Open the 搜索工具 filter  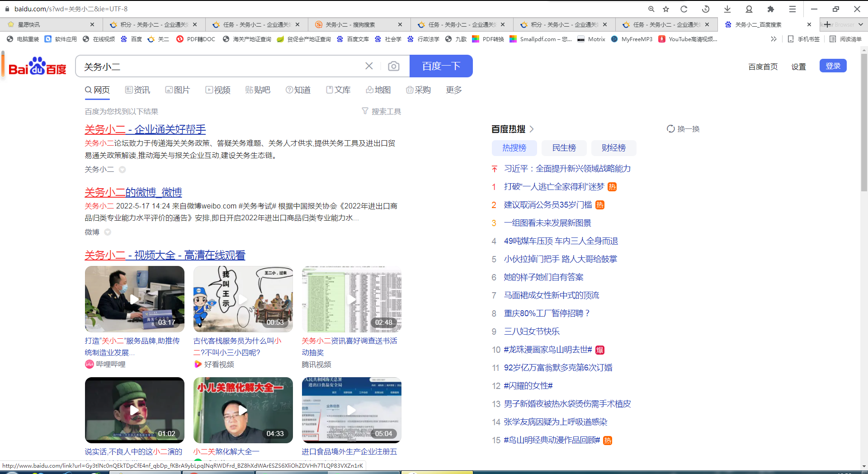pyautogui.click(x=382, y=111)
